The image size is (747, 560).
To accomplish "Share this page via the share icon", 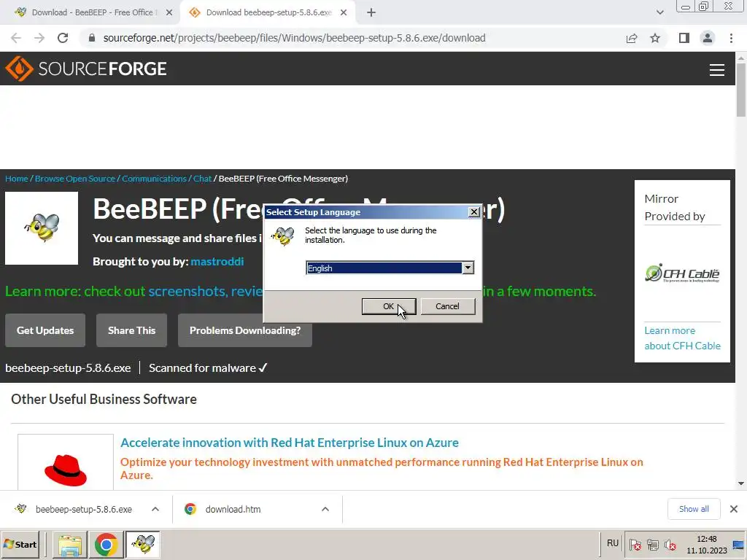I will coord(632,38).
